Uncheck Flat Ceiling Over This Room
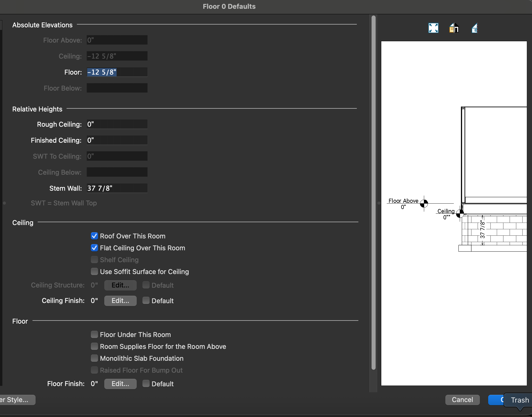Screen dimensions: 532x417 [94, 248]
